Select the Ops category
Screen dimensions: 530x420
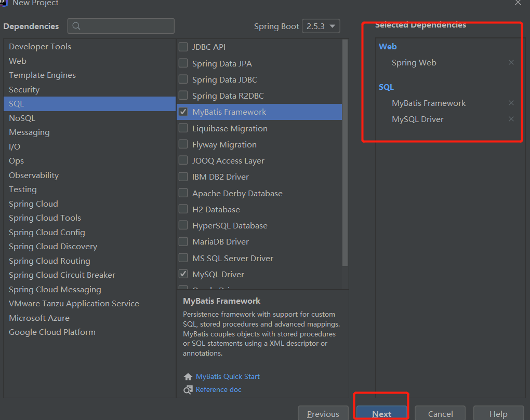[x=89, y=161]
